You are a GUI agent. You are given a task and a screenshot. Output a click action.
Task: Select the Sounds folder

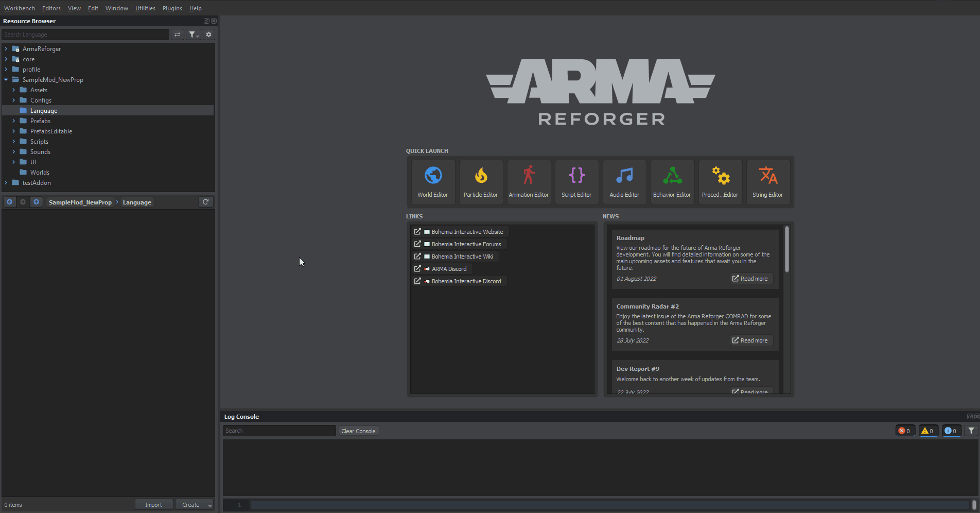click(x=40, y=152)
